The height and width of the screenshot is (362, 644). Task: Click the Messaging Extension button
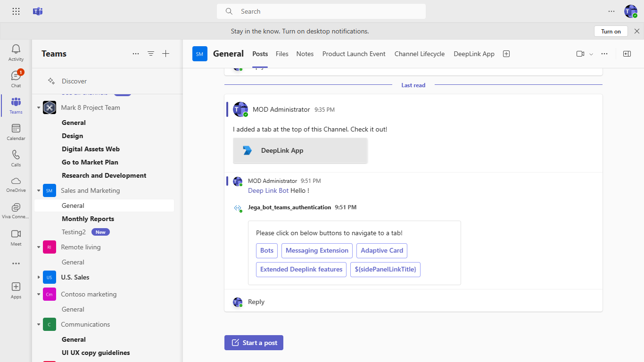pyautogui.click(x=317, y=250)
